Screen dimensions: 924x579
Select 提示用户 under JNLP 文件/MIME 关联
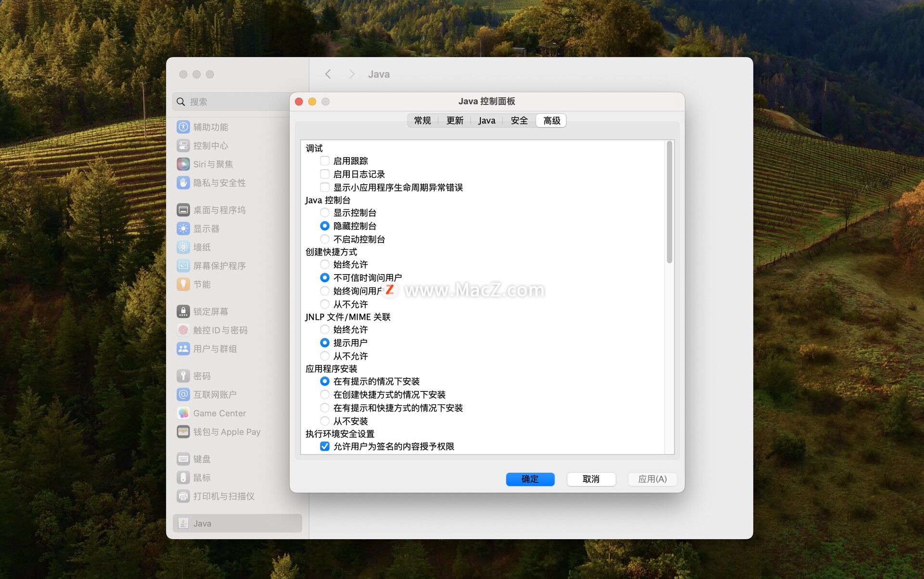[x=325, y=342]
